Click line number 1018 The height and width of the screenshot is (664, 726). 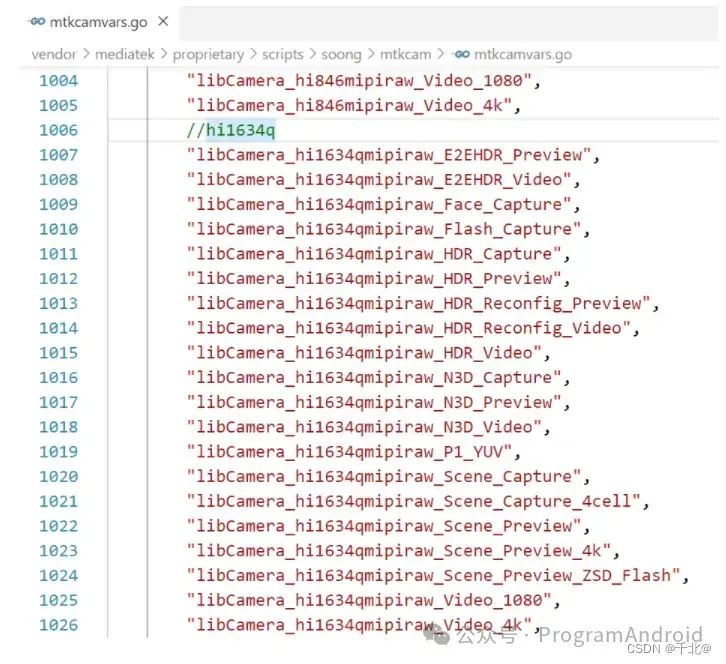[x=58, y=427]
